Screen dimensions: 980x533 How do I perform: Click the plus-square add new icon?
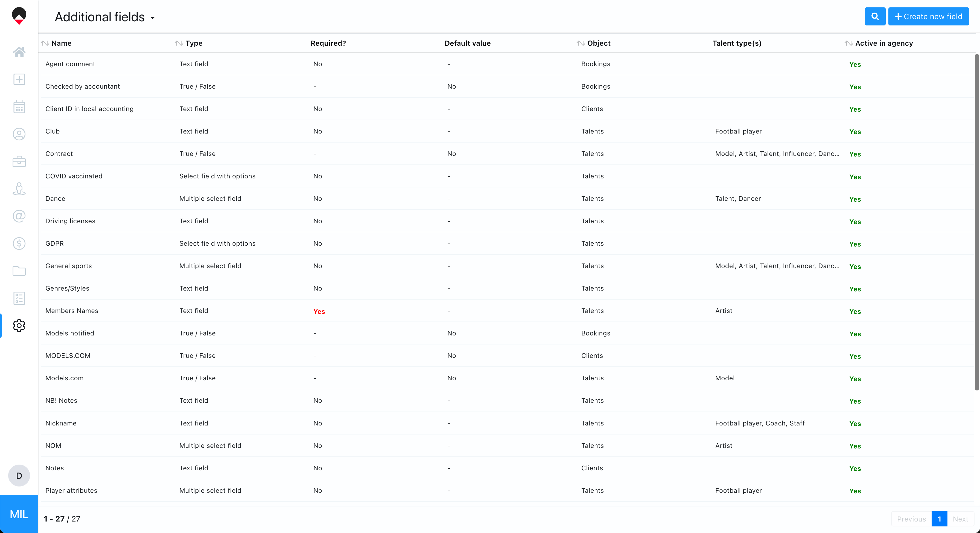19,79
